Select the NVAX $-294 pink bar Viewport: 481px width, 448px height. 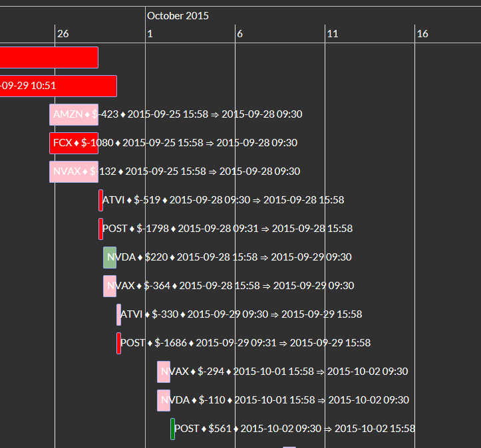tap(164, 372)
